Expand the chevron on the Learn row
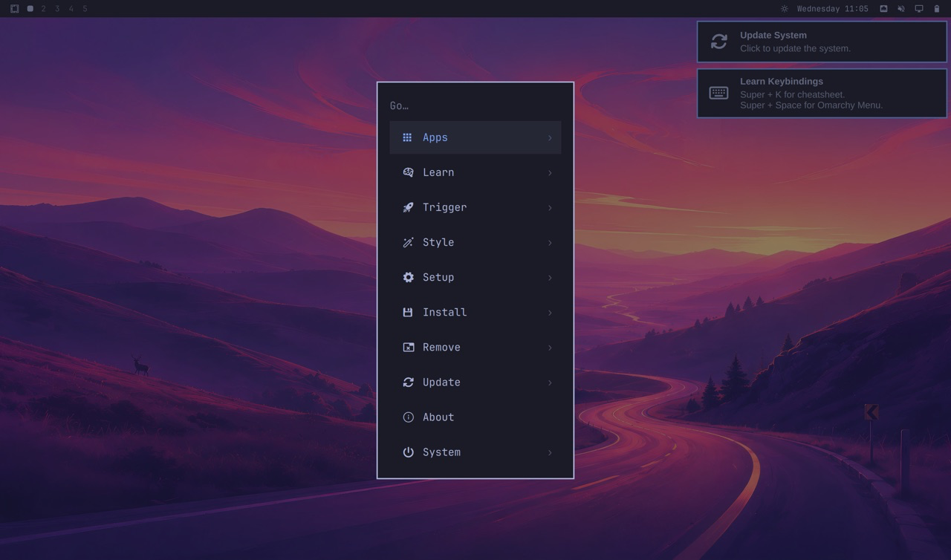Viewport: 951px width, 560px height. tap(550, 172)
